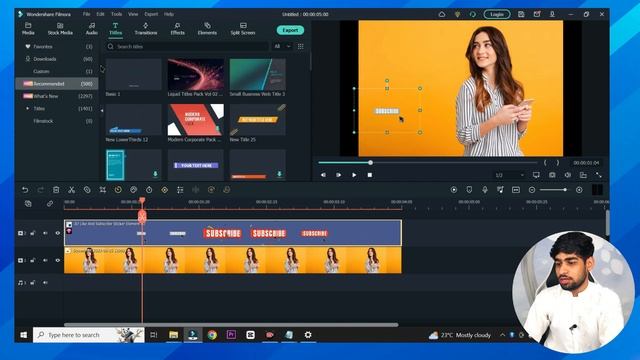Hide video track 2 with its eye icon
The width and height of the screenshot is (640, 360).
(58, 233)
